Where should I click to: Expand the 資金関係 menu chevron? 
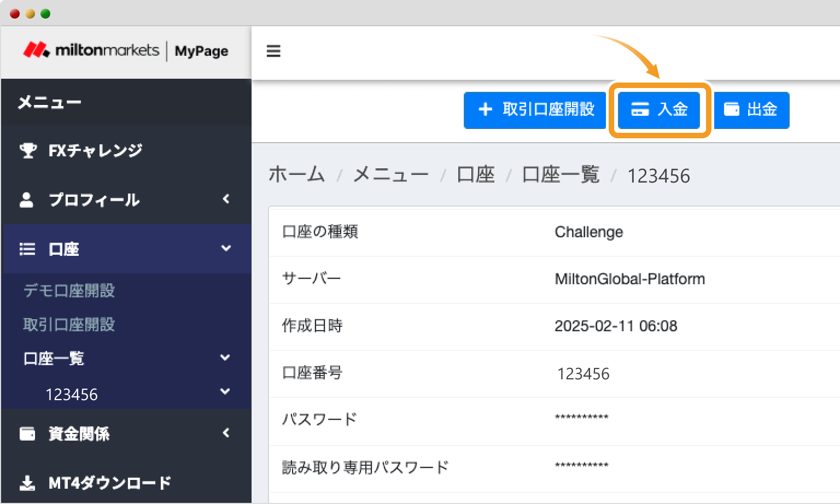(226, 433)
